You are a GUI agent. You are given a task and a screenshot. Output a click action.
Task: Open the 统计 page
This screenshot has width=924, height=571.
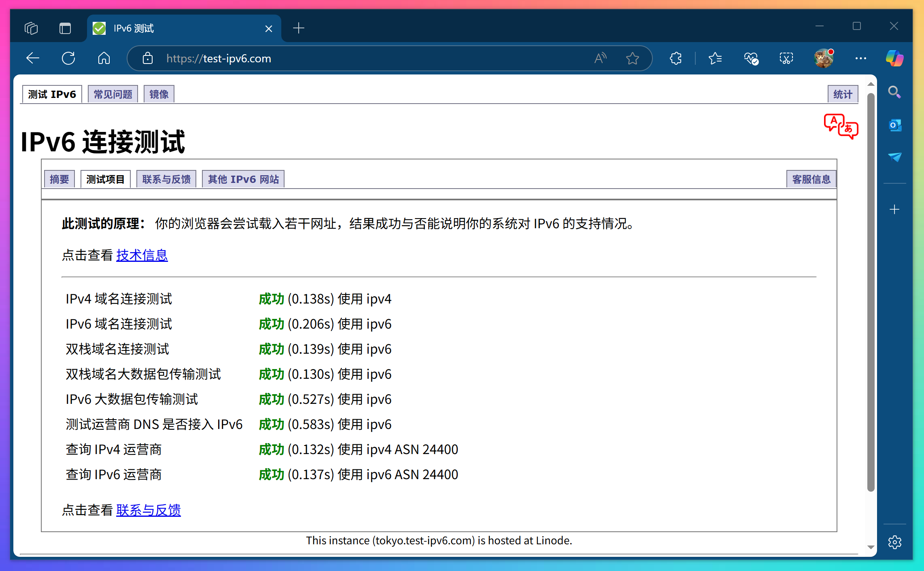coord(843,93)
